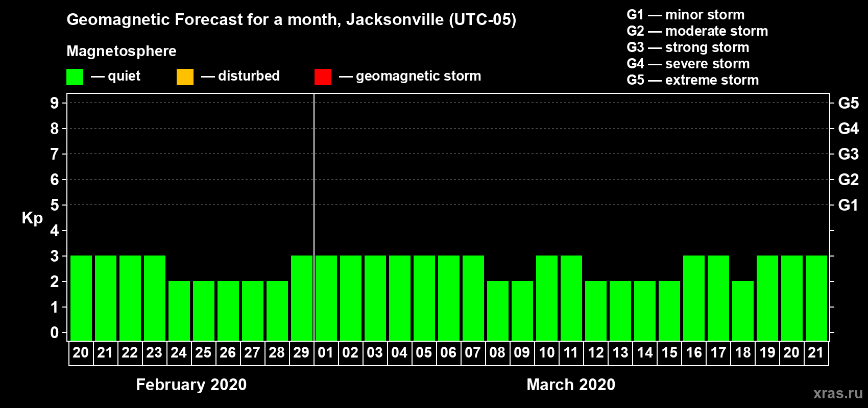Click the "March 2020" month label

571,385
